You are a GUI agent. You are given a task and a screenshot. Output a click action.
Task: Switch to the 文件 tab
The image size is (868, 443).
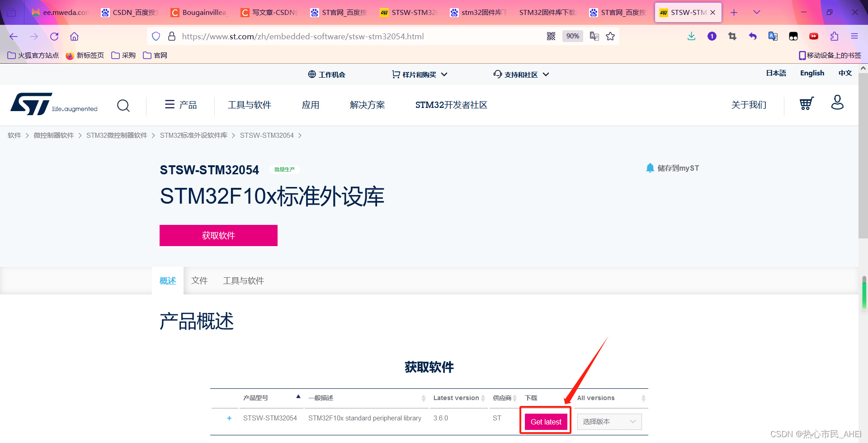[199, 281]
